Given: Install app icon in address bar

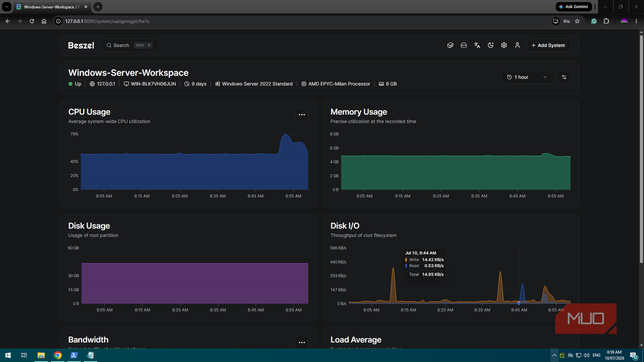Looking at the screenshot, I should (x=556, y=21).
